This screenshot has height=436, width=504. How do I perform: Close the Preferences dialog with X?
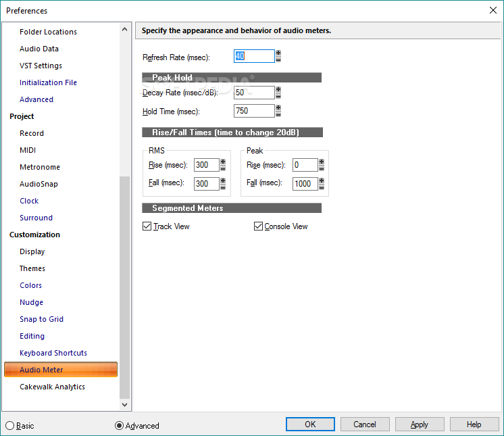493,10
